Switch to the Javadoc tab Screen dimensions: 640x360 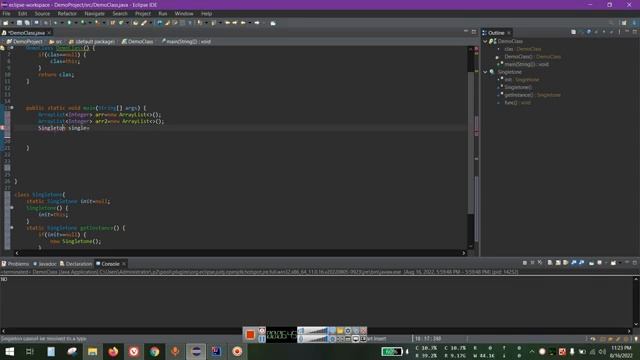(x=44, y=264)
